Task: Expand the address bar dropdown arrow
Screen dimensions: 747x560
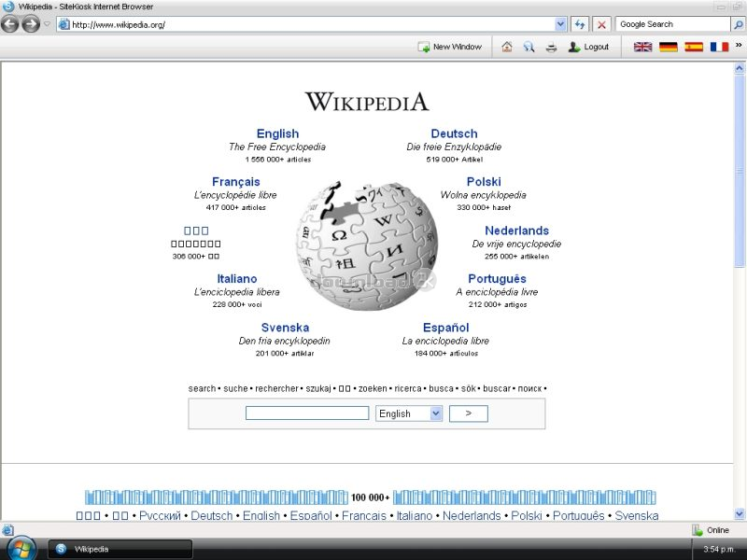Action: pos(560,24)
